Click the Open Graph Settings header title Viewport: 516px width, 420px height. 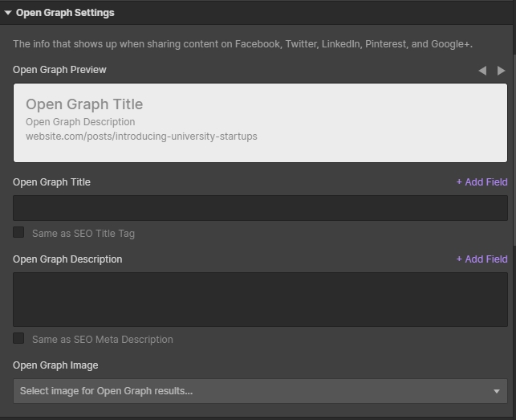pos(65,13)
